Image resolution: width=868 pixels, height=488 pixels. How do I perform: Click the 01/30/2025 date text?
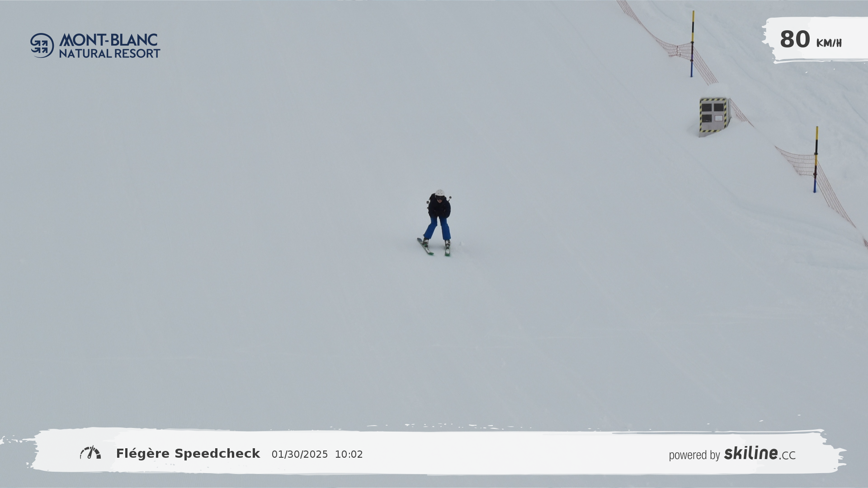point(299,455)
